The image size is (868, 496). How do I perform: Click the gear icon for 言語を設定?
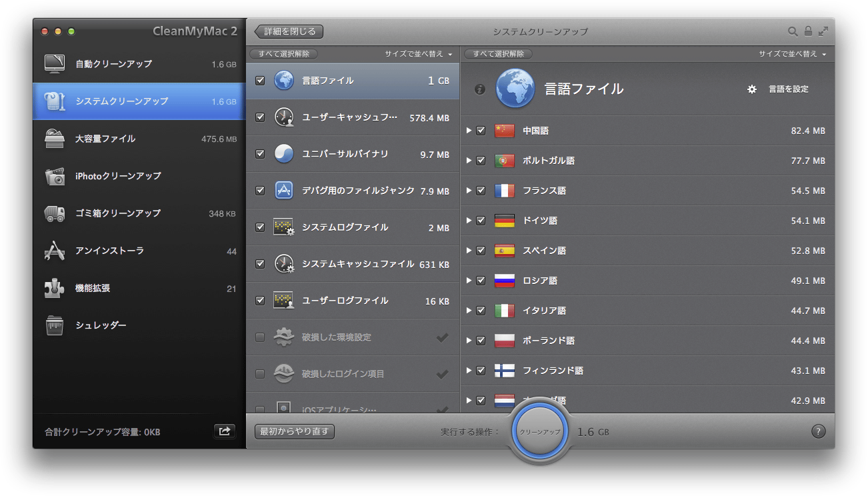click(x=752, y=89)
